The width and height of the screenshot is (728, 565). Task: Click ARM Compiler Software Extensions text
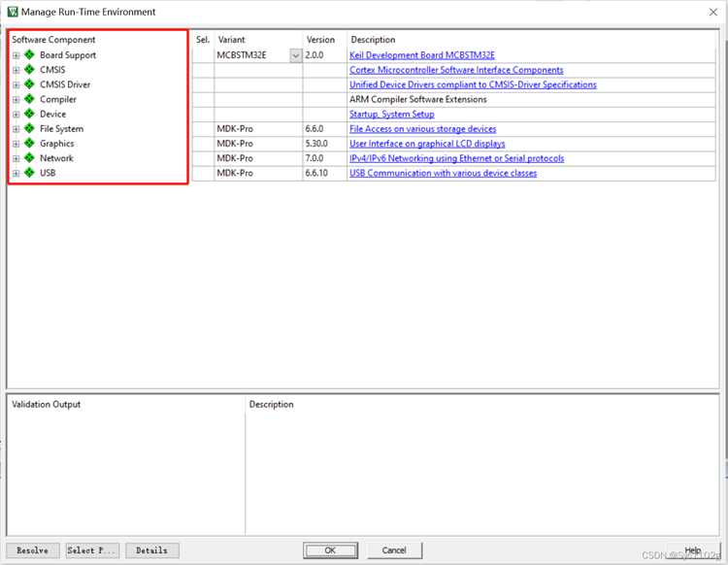(x=417, y=99)
